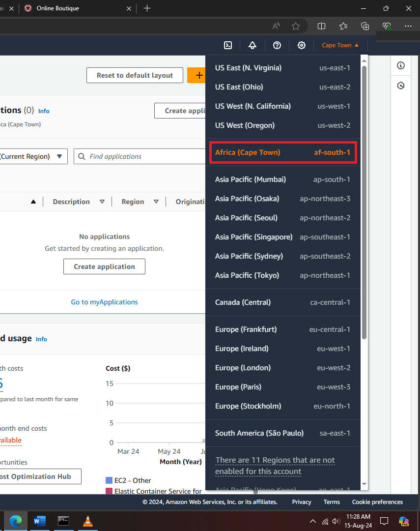
Task: Select Europe (Stockholm) region
Action: (x=282, y=406)
